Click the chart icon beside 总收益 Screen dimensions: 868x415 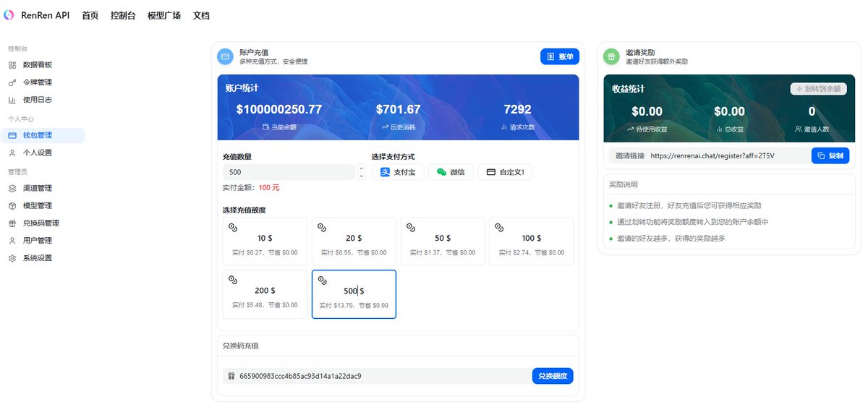point(719,129)
